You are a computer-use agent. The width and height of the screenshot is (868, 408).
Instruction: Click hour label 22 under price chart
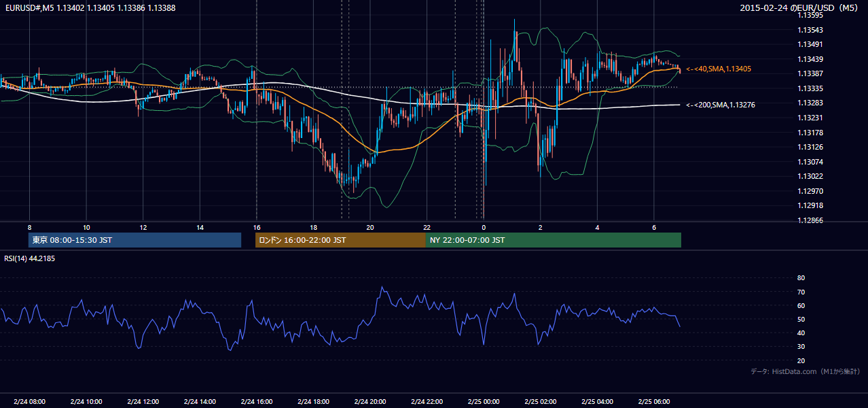[x=427, y=227]
